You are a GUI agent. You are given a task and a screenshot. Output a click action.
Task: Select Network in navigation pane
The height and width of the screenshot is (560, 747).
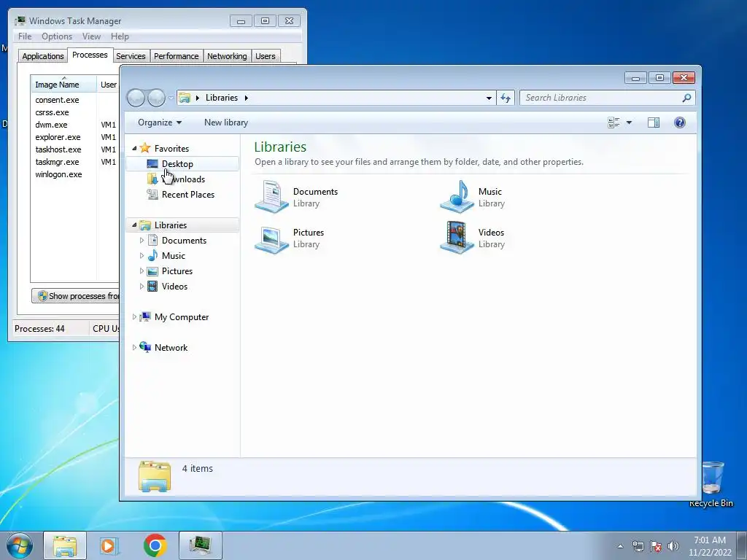point(171,347)
